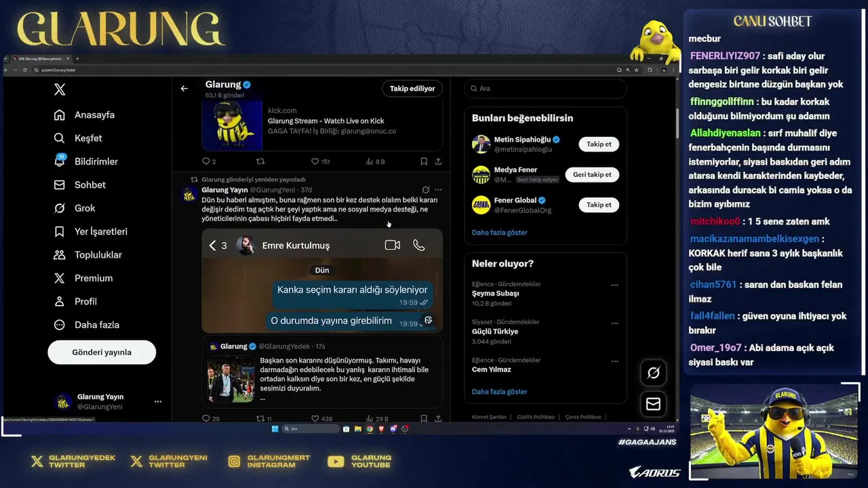View stats of post with 29 B views
The width and height of the screenshot is (868, 488).
tap(376, 419)
